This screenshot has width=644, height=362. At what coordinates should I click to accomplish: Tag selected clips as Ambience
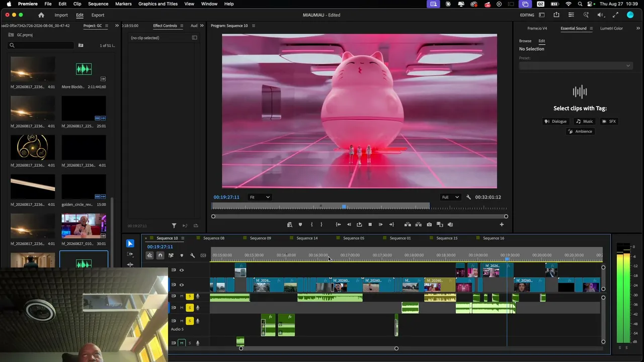click(580, 131)
